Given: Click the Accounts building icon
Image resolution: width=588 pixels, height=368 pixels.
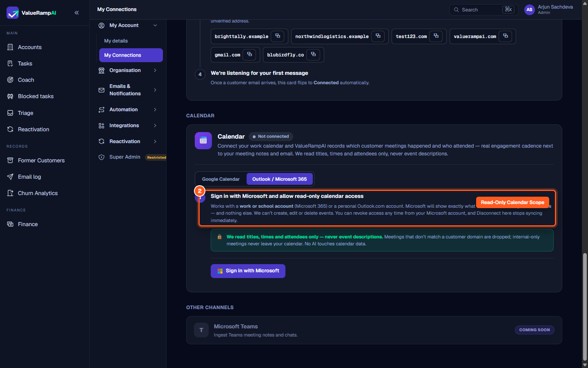Looking at the screenshot, I should coord(10,47).
